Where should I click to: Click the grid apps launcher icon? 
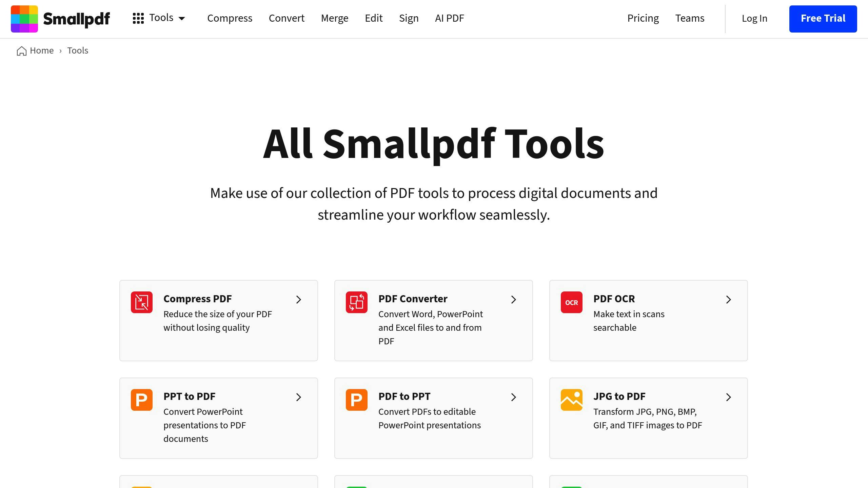pos(138,18)
